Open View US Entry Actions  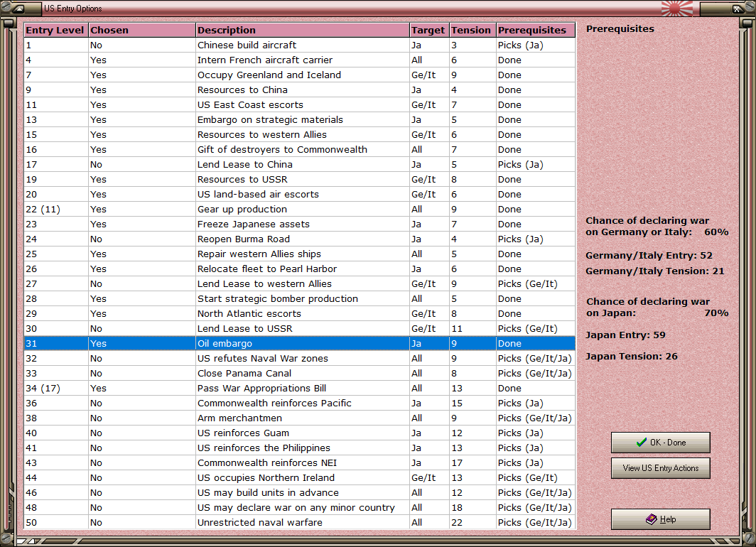(661, 468)
